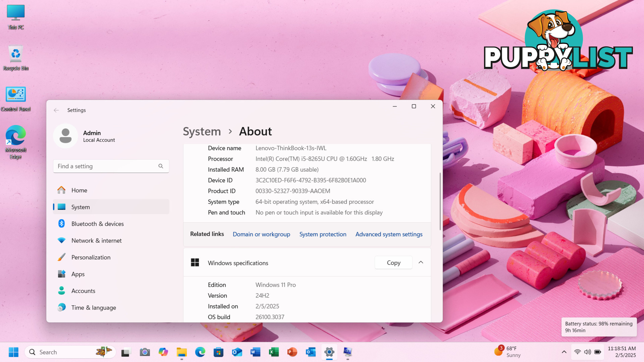644x362 pixels.
Task: Click device name Lenovo-ThinkBook-13s-IWL
Action: click(x=291, y=148)
